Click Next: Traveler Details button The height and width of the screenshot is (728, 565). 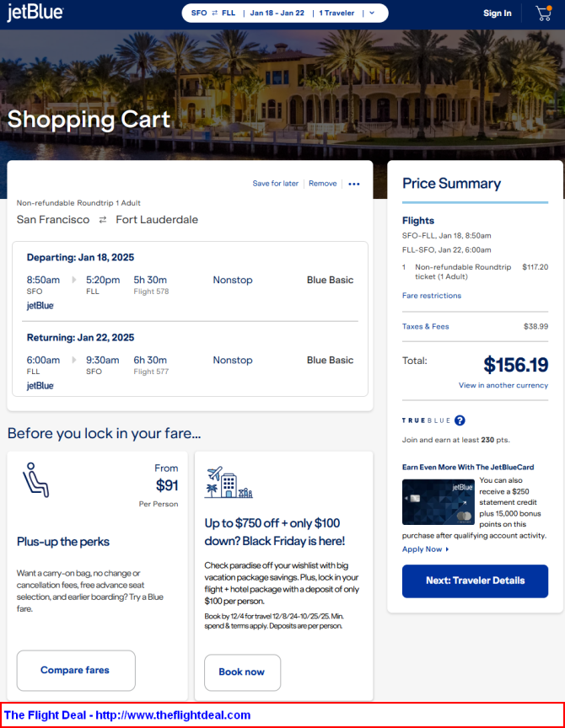point(475,581)
